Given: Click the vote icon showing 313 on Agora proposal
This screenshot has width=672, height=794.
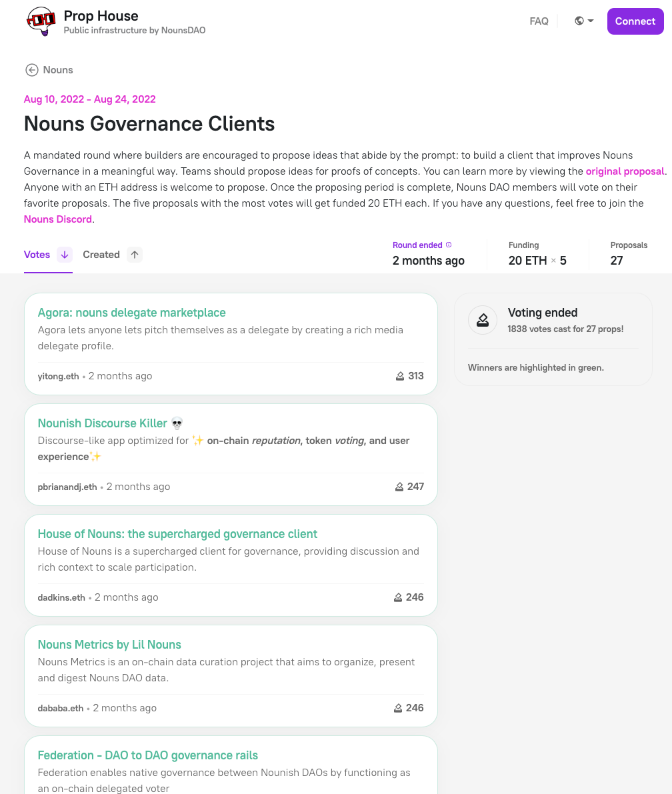Looking at the screenshot, I should tap(399, 375).
